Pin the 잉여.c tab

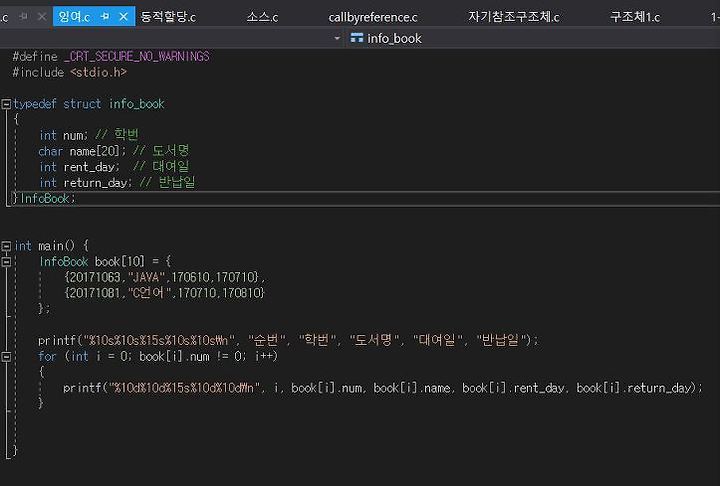105,17
